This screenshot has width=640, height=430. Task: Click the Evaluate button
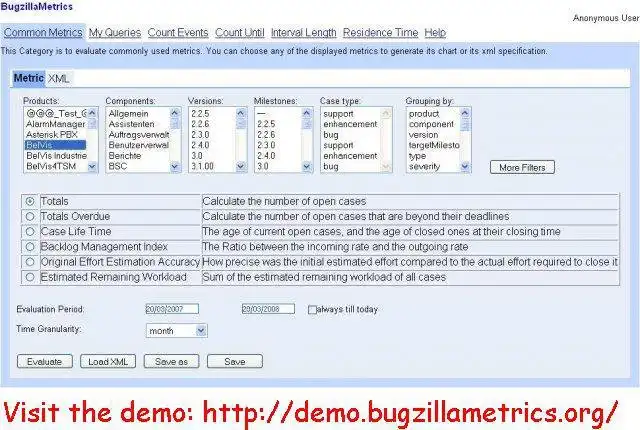tap(44, 361)
